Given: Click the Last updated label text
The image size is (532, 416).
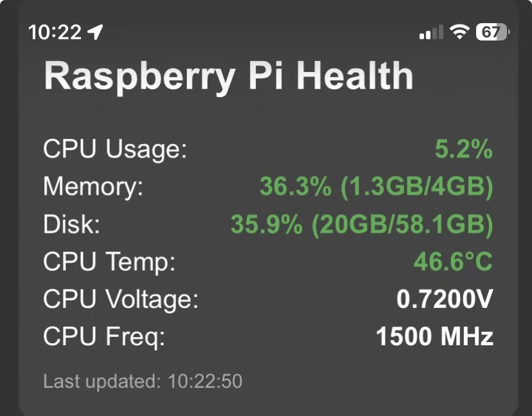Looking at the screenshot, I should point(102,381).
